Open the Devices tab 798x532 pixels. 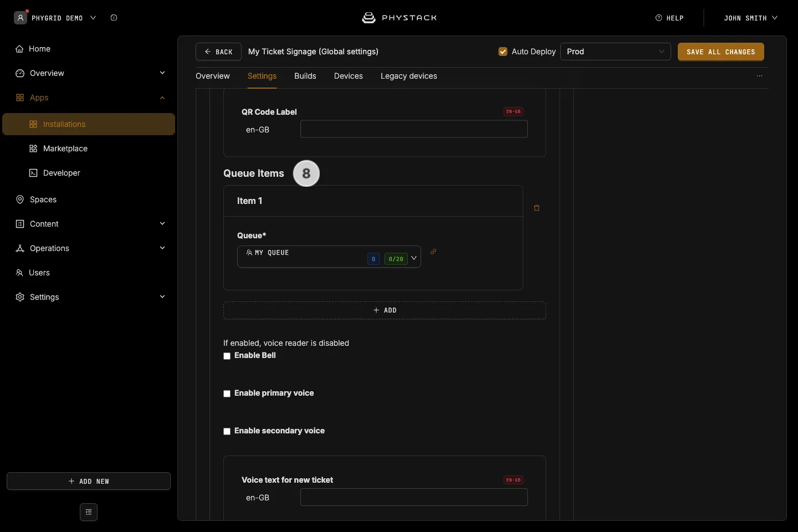(349, 76)
